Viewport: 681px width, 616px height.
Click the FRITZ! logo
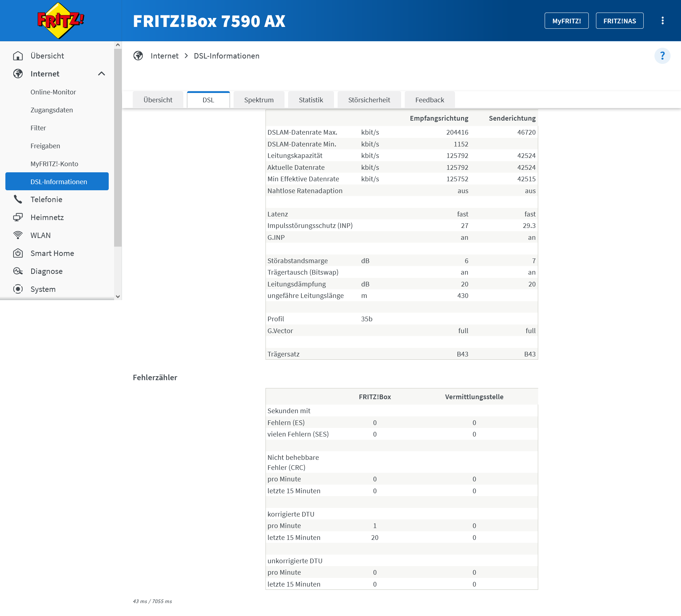coord(61,20)
